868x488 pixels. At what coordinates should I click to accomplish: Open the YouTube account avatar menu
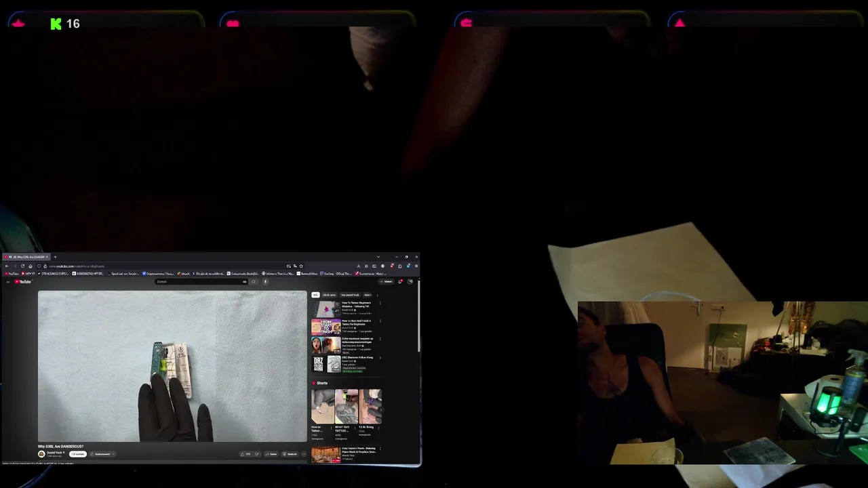pyautogui.click(x=410, y=282)
